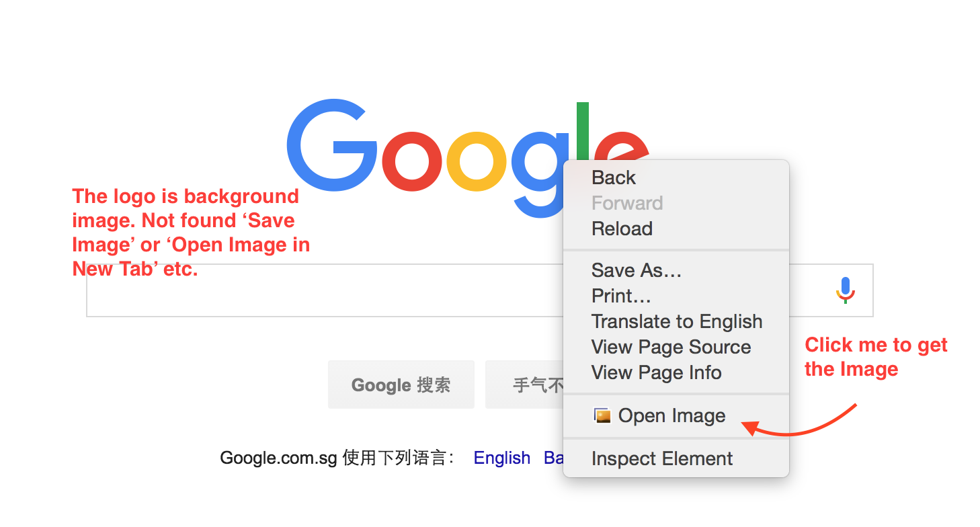Image resolution: width=980 pixels, height=527 pixels.
Task: Select Save As… menu entry
Action: tap(676, 270)
